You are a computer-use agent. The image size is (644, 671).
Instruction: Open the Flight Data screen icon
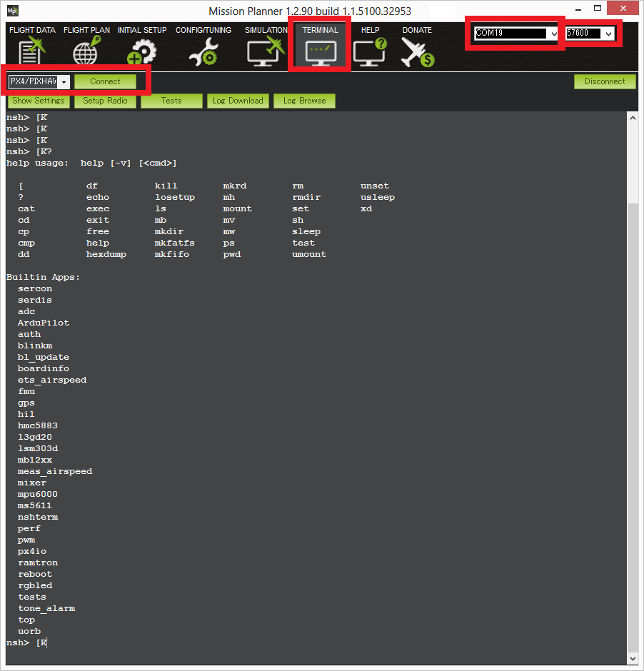pos(31,52)
